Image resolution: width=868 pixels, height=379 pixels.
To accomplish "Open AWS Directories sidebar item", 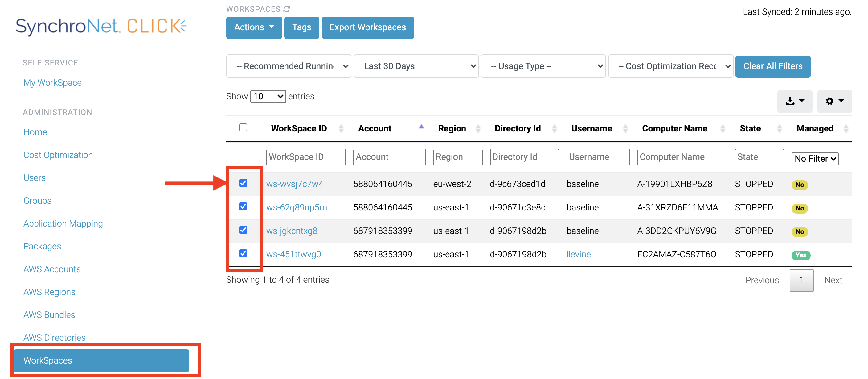I will pos(54,338).
